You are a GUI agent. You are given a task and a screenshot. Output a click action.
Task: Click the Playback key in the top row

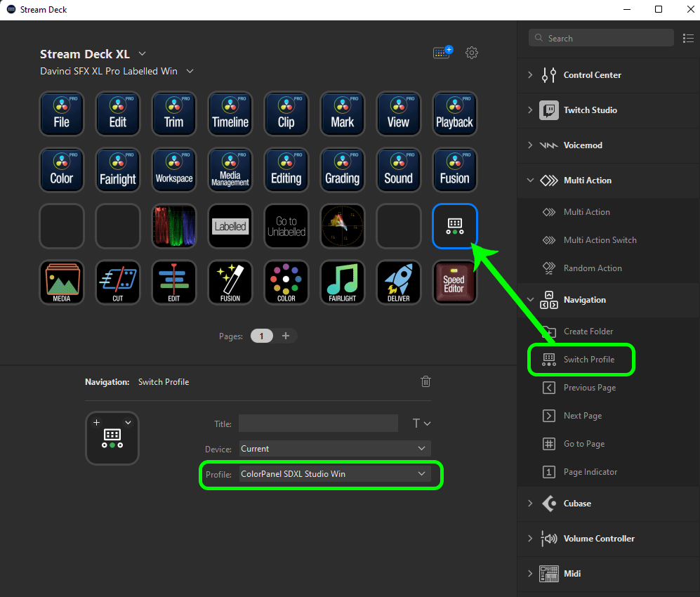[454, 113]
